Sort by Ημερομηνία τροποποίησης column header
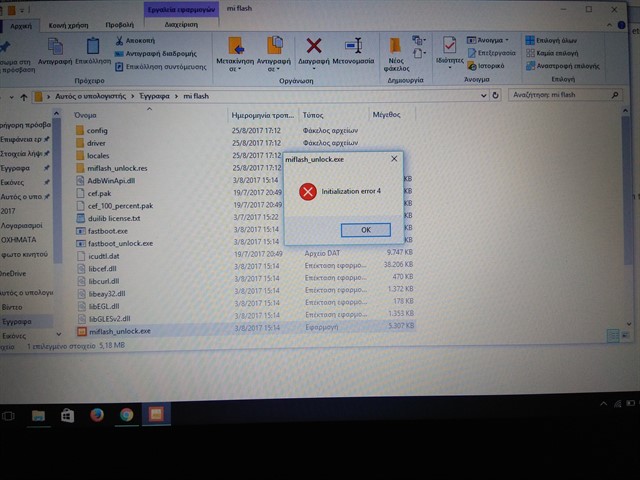Screen dimensions: 640x480 pos(263,115)
